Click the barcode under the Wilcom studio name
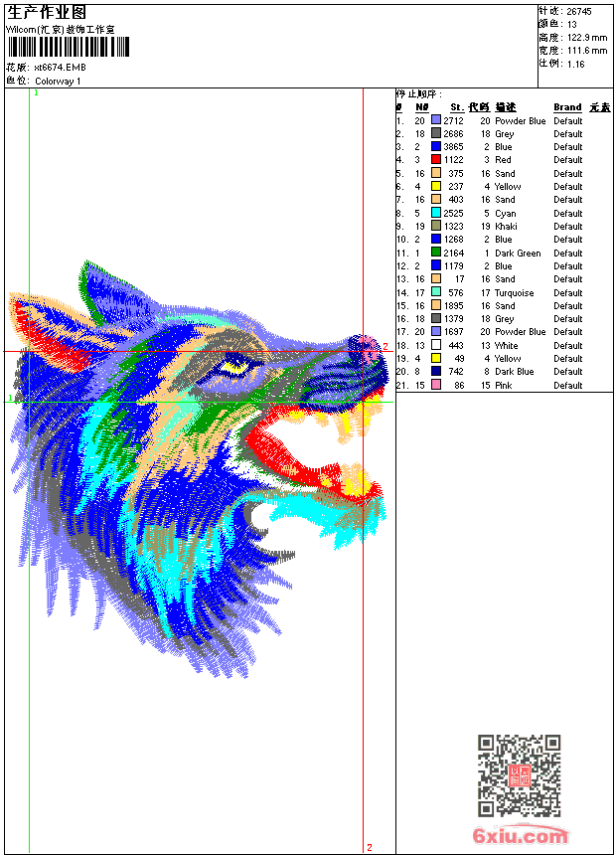This screenshot has width=616, height=855. click(x=69, y=47)
